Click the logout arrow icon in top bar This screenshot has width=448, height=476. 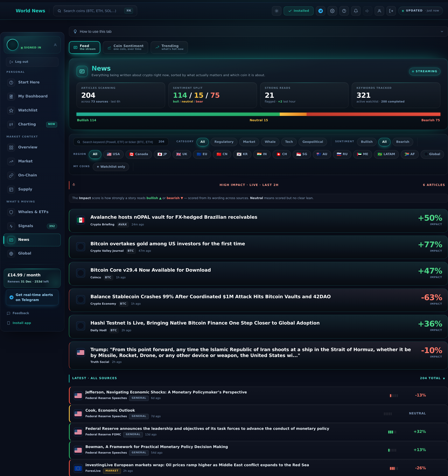pos(391,11)
